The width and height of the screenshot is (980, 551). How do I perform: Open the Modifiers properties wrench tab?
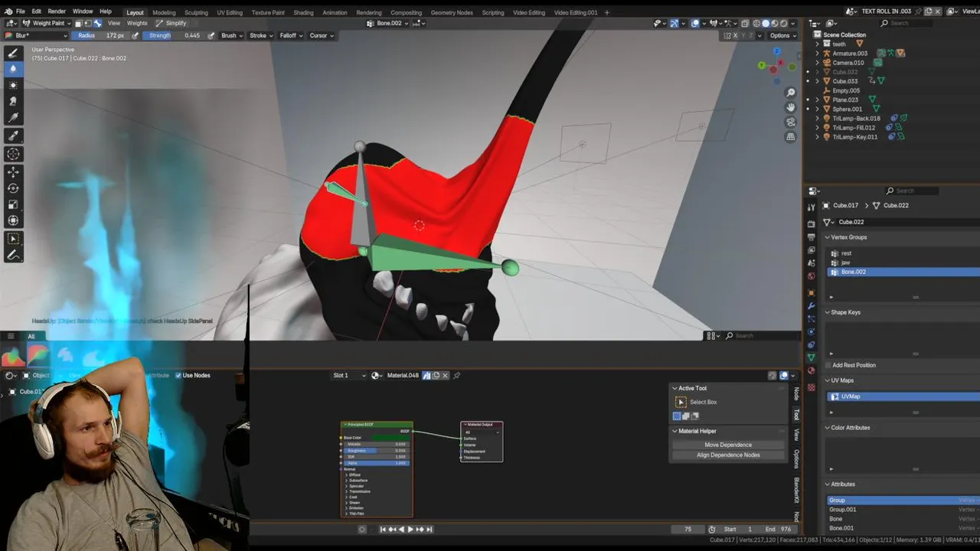[x=811, y=306]
